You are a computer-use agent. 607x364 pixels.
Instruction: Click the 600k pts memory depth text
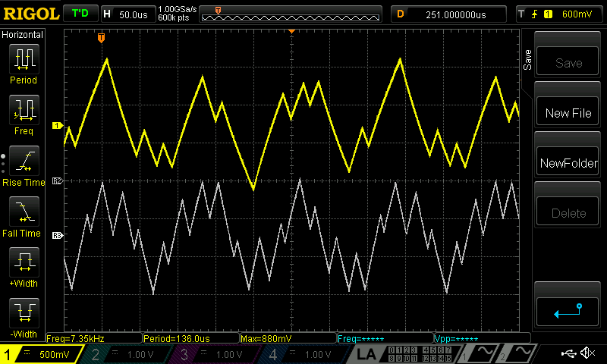tap(174, 17)
